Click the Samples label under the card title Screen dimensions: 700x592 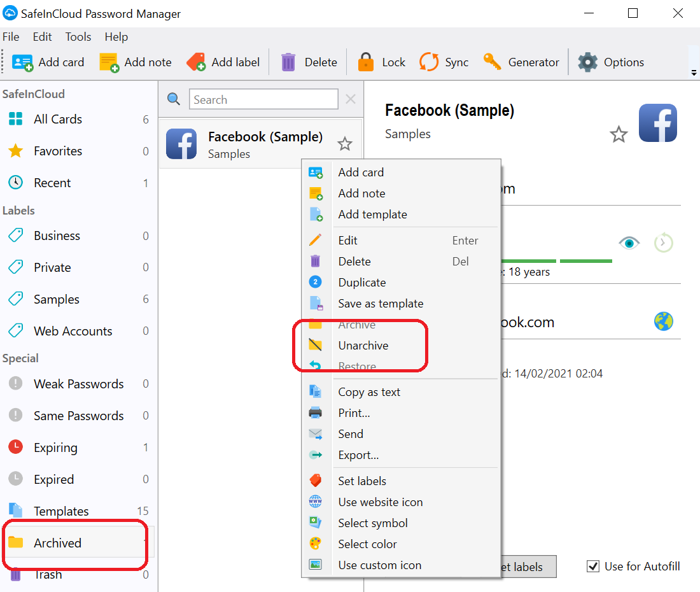(x=407, y=134)
